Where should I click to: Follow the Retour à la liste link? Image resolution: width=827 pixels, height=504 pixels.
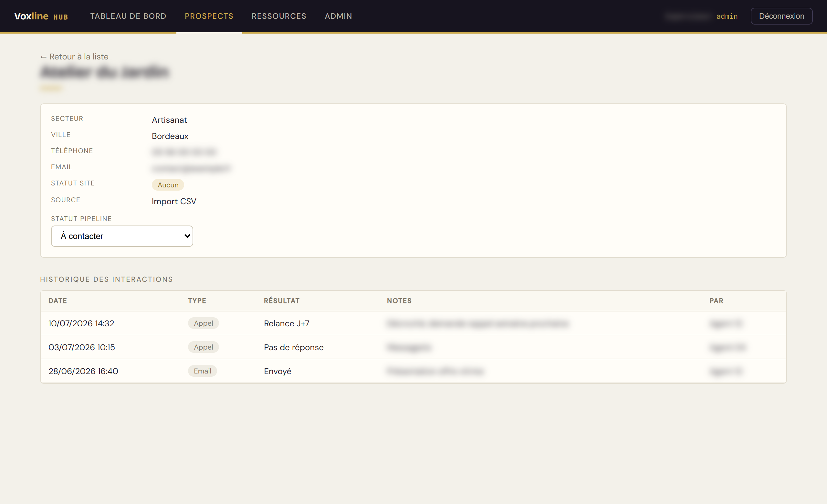pyautogui.click(x=75, y=57)
